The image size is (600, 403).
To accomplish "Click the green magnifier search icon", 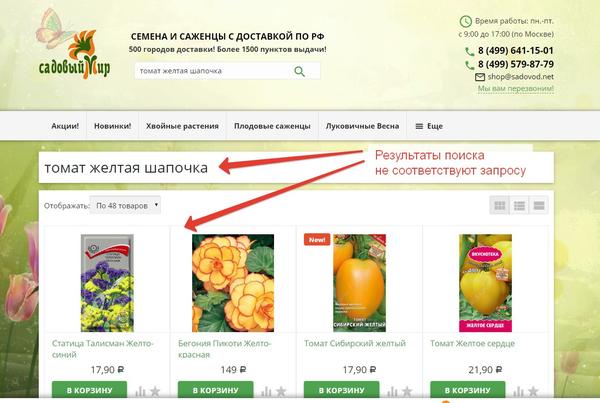I will click(299, 71).
